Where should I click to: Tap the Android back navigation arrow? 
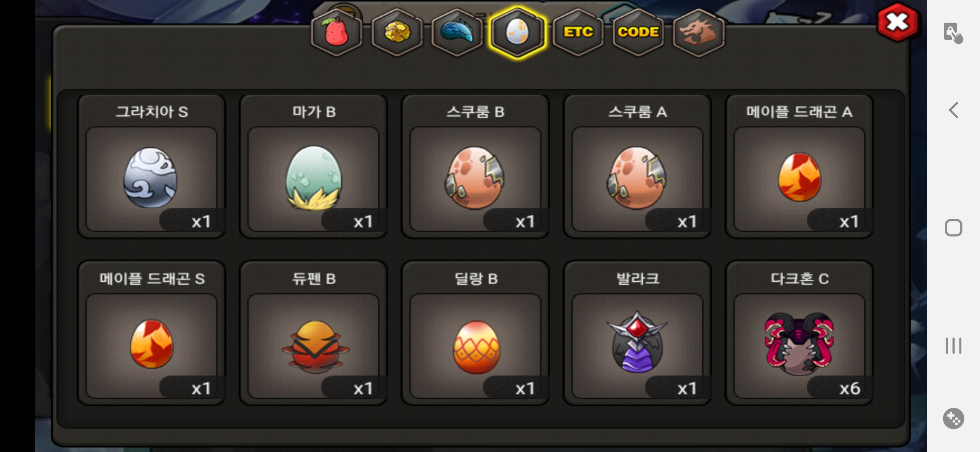coord(953,110)
